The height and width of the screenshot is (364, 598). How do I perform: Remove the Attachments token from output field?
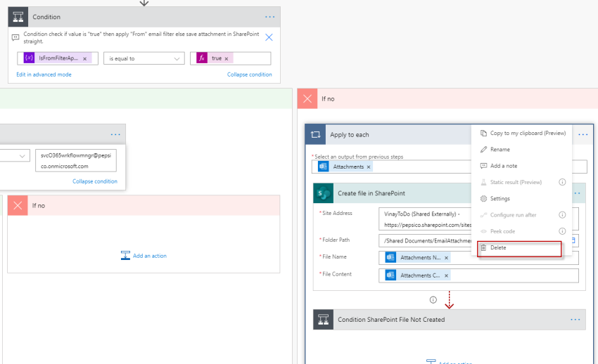point(369,167)
